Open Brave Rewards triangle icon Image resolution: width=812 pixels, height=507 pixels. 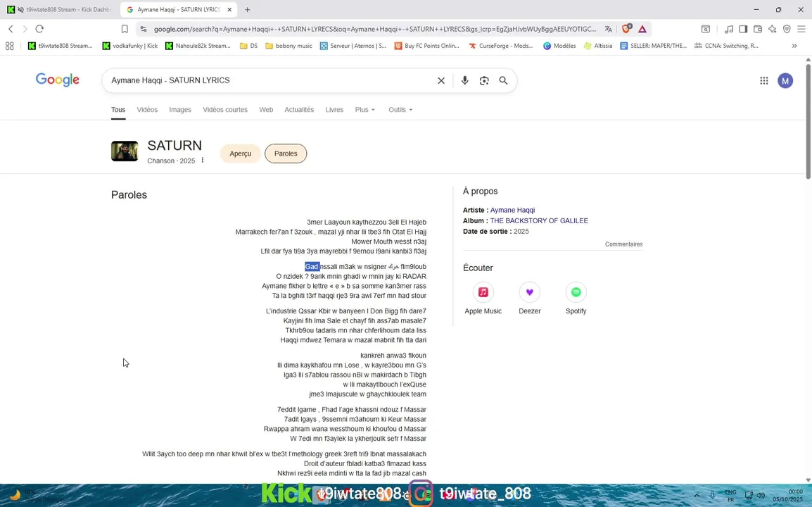tap(642, 29)
